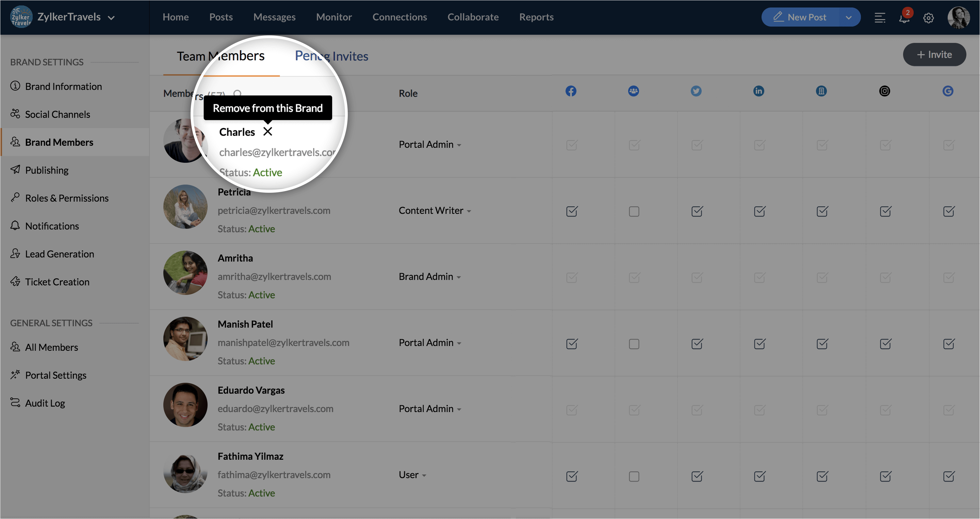Click the members search magnifier icon

click(238, 93)
